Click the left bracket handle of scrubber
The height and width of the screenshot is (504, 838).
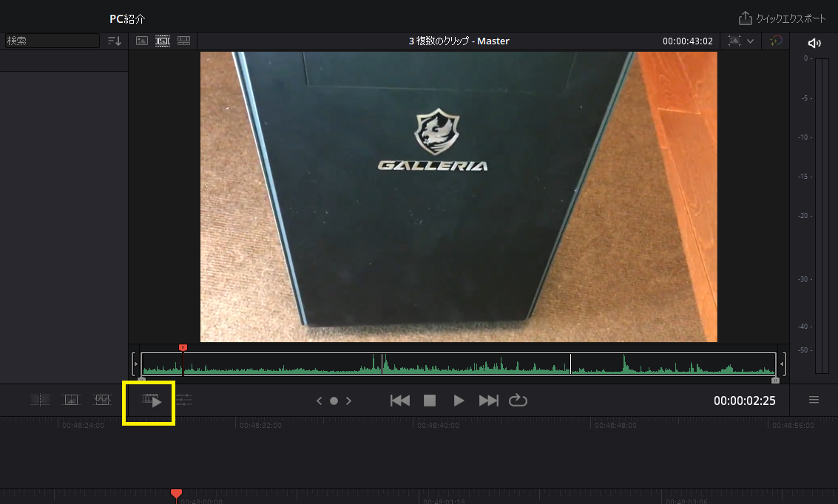point(135,364)
